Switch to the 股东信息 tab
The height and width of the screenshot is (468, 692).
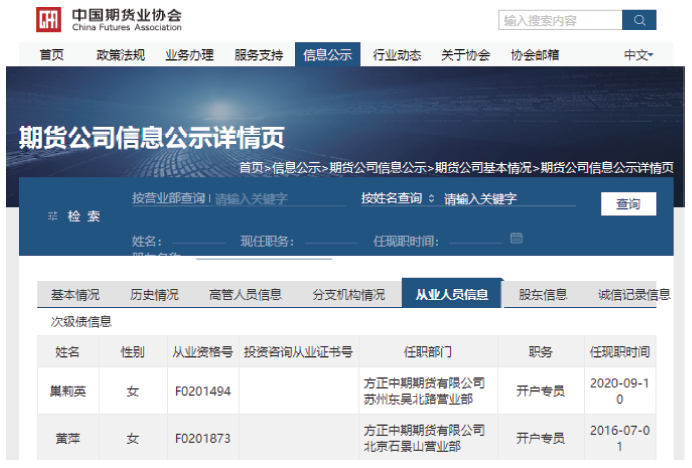point(543,294)
